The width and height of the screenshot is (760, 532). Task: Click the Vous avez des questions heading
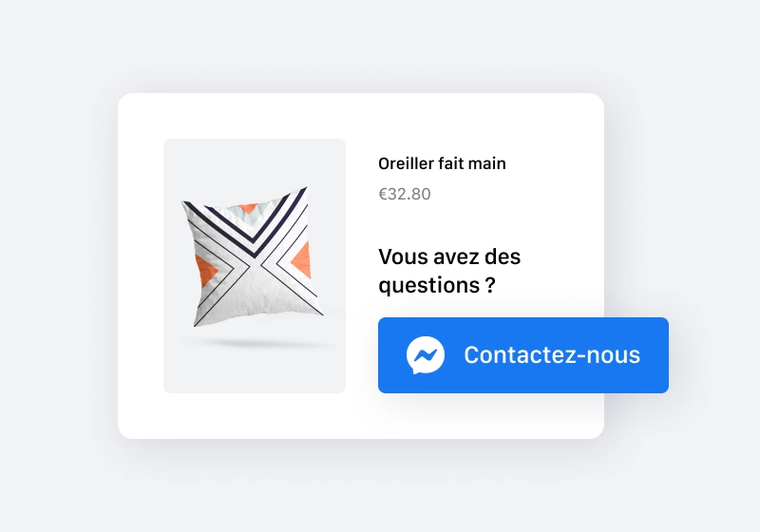pyautogui.click(x=449, y=271)
